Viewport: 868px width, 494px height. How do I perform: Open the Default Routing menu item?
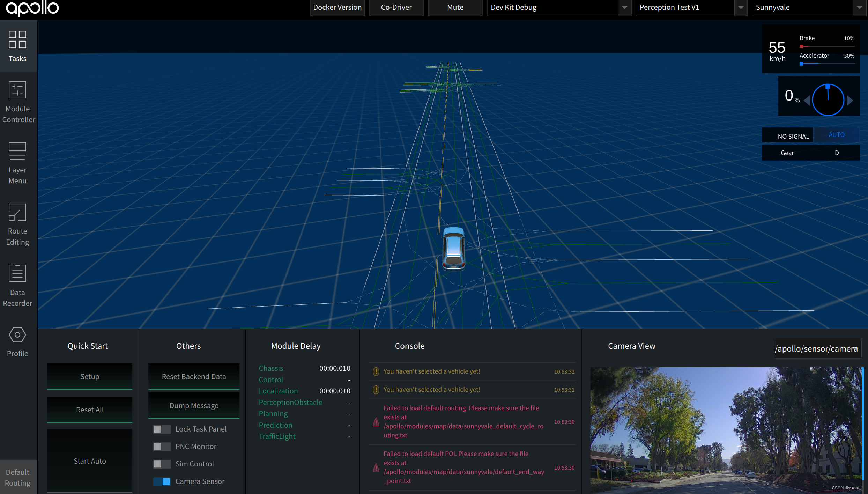tap(18, 477)
